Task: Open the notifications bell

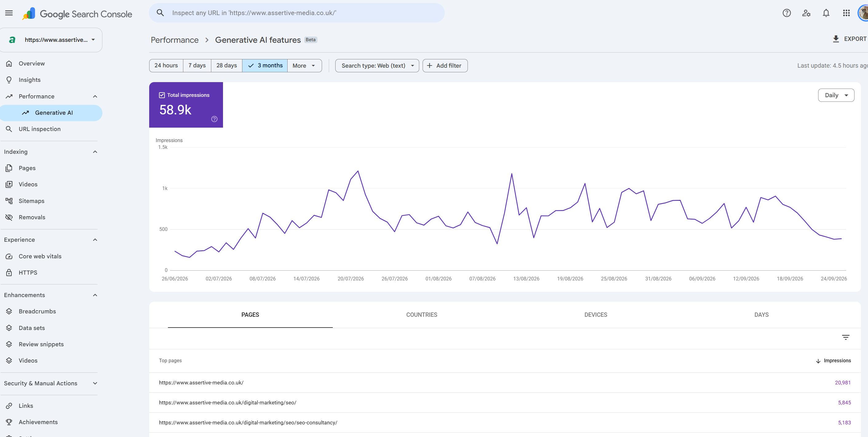Action: tap(826, 13)
